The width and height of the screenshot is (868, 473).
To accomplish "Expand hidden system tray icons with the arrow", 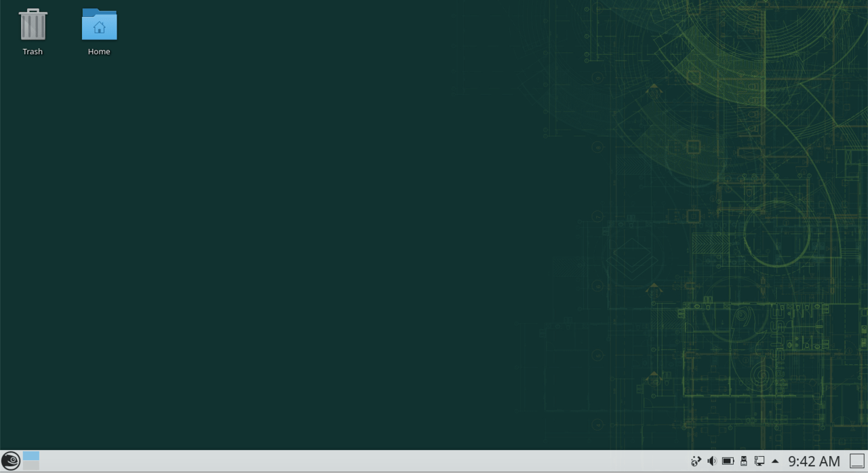I will [x=775, y=461].
